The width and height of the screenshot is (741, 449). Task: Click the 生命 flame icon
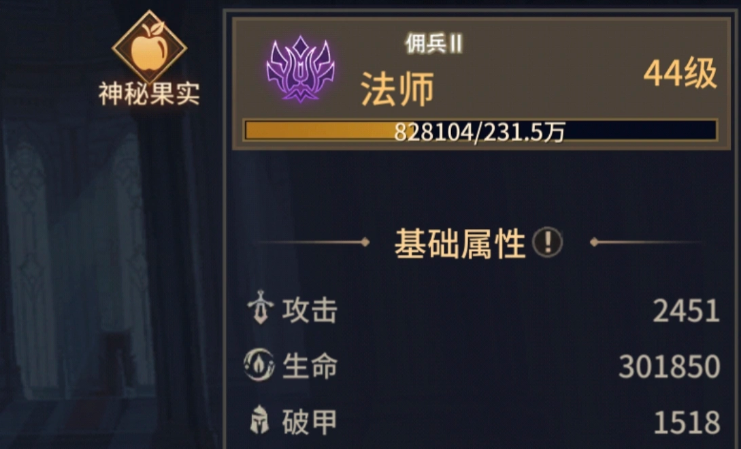pyautogui.click(x=259, y=365)
